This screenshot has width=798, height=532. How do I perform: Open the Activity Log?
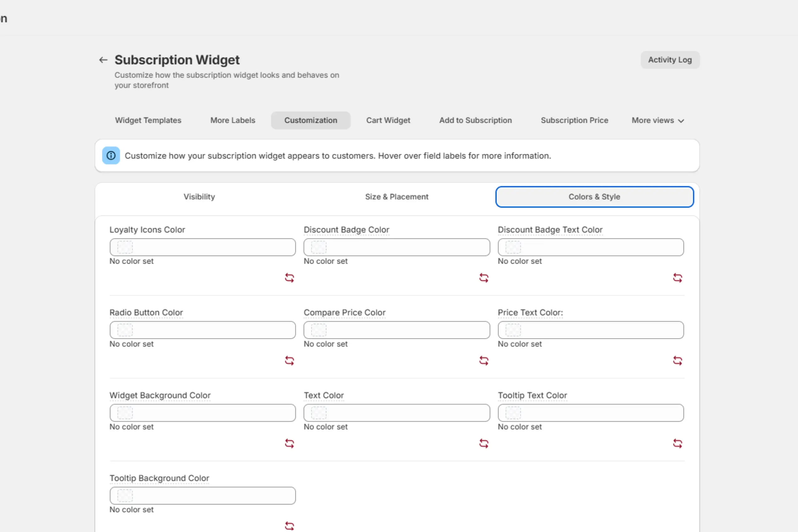click(x=670, y=60)
